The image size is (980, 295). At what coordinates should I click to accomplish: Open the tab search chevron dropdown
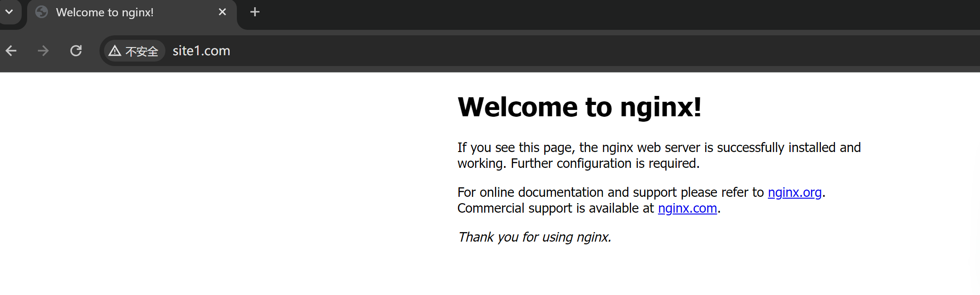click(9, 12)
